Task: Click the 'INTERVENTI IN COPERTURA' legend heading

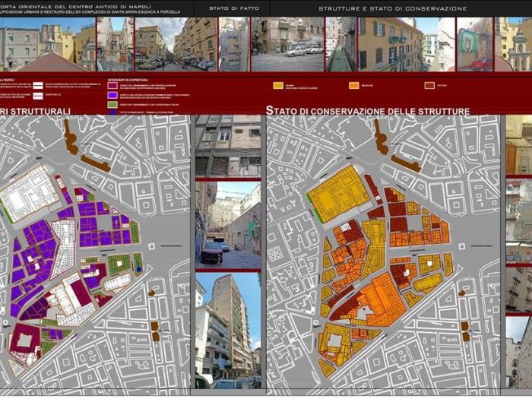Action: pos(128,80)
